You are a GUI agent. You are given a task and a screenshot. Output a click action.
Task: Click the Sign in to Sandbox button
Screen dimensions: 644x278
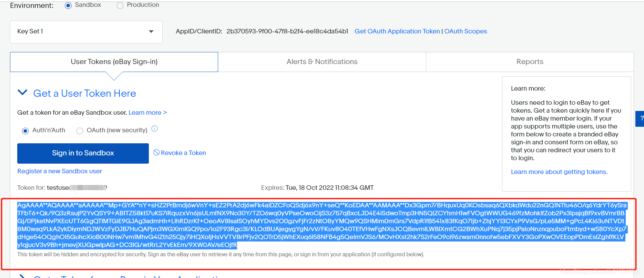click(x=83, y=153)
